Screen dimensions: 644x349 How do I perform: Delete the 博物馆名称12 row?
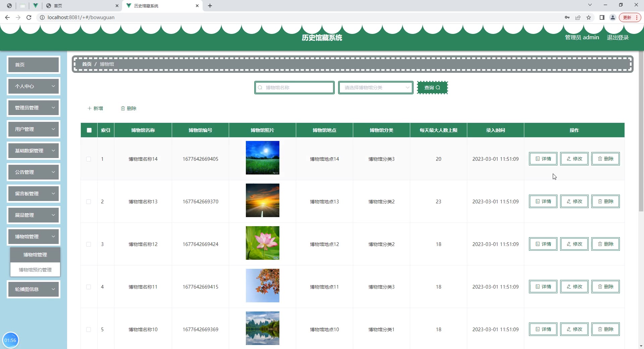pyautogui.click(x=605, y=244)
